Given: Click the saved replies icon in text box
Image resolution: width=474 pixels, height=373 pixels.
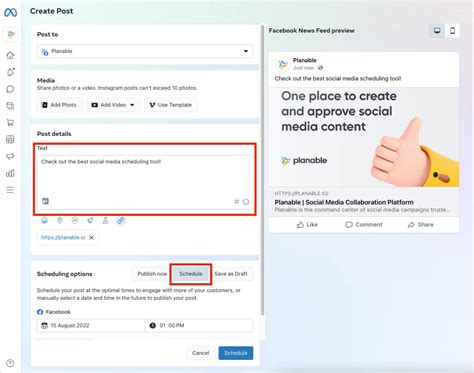Looking at the screenshot, I should [x=45, y=201].
